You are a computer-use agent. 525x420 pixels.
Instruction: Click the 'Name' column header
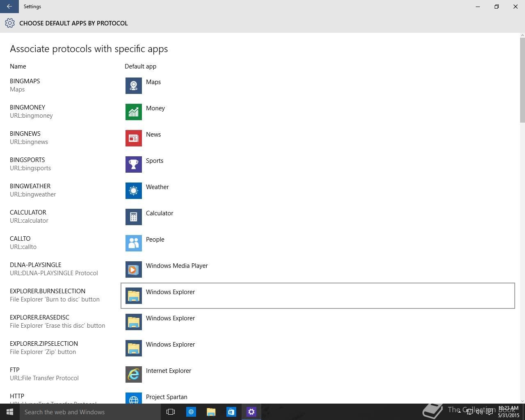tap(18, 66)
